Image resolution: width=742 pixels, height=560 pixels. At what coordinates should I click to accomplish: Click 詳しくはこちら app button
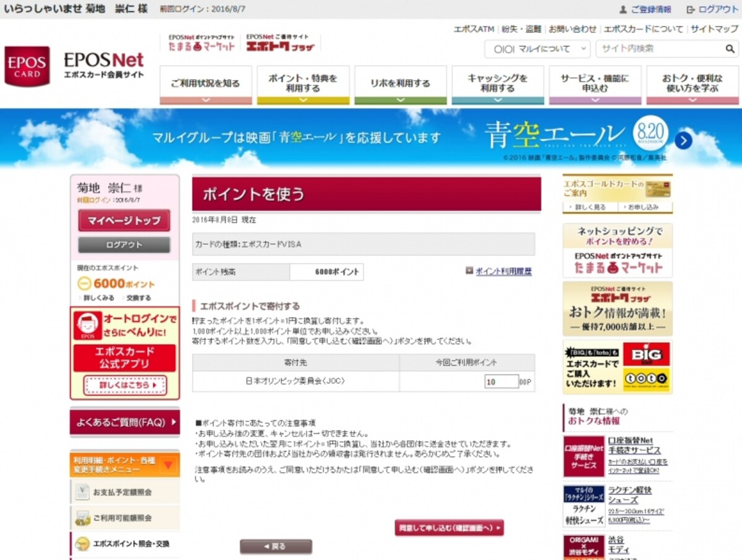[125, 385]
